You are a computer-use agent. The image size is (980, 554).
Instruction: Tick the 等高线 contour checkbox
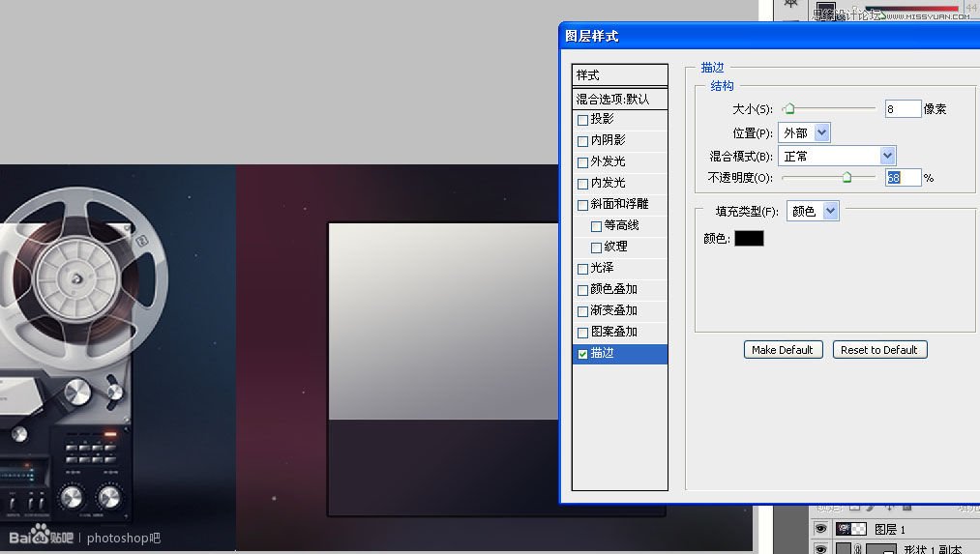point(596,226)
